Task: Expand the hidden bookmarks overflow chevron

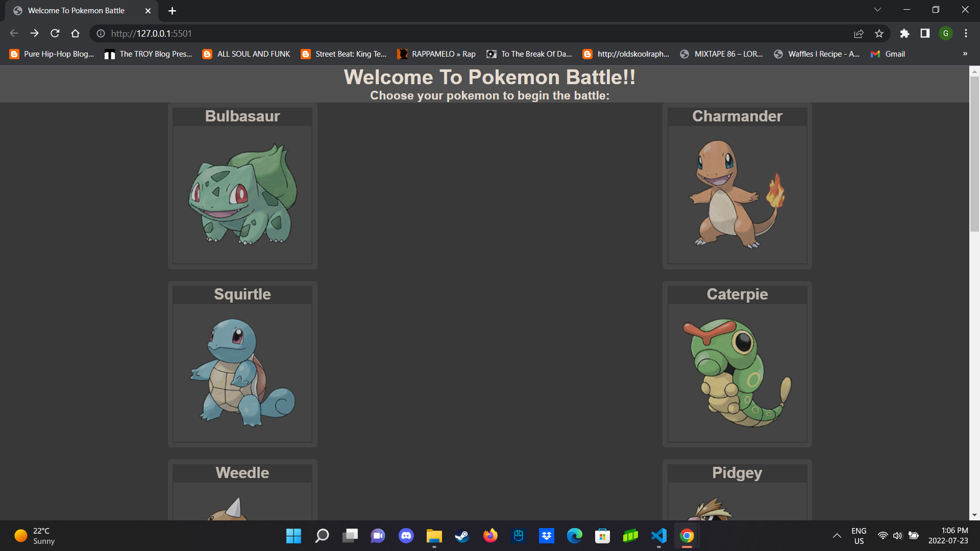Action: coord(965,54)
